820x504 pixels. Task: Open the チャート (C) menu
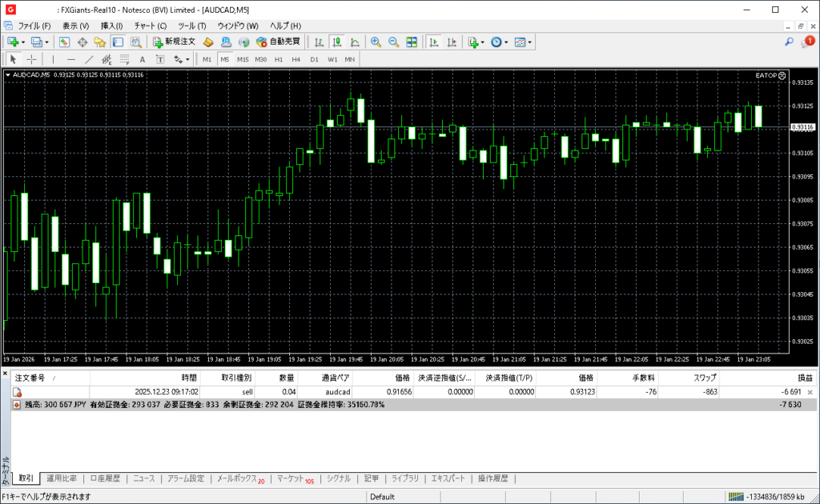151,26
